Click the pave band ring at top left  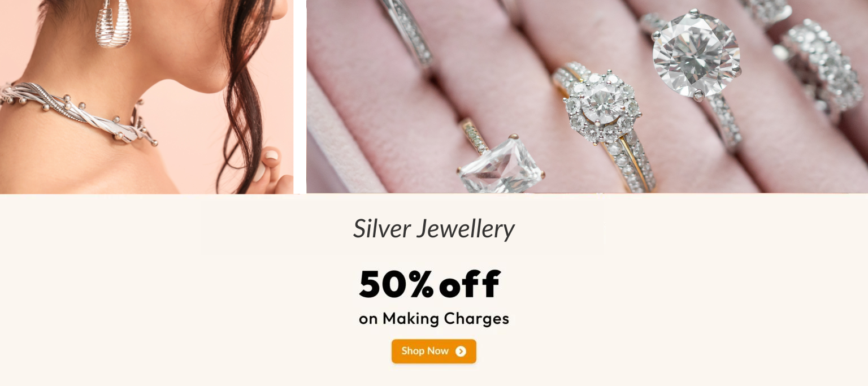pos(406,31)
